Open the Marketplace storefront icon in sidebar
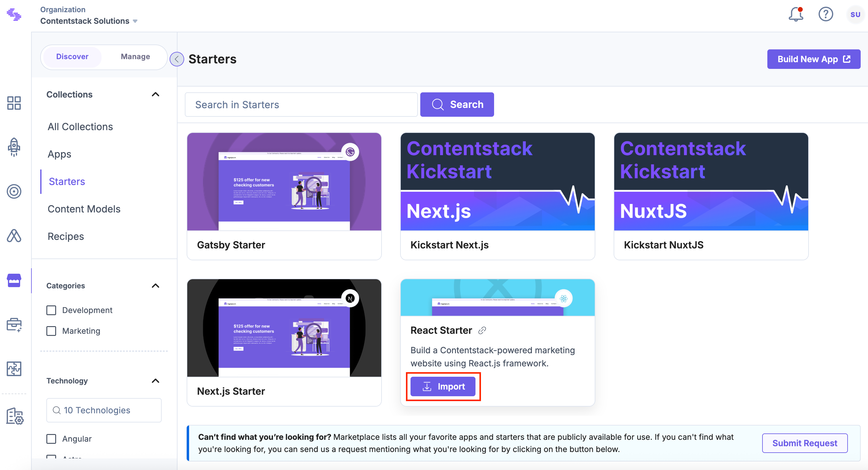Image resolution: width=868 pixels, height=470 pixels. pyautogui.click(x=14, y=280)
